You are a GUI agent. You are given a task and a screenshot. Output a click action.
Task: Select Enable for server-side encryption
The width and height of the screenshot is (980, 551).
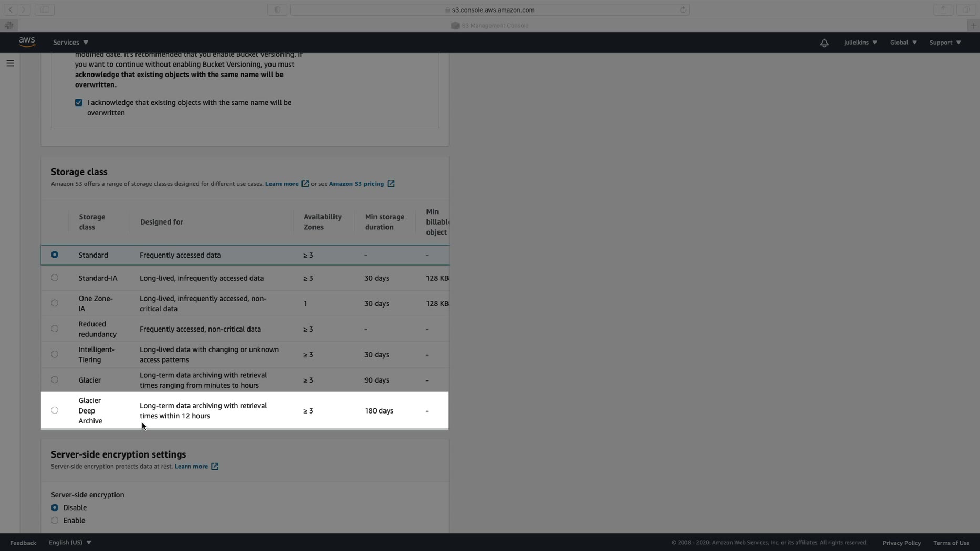[55, 521]
